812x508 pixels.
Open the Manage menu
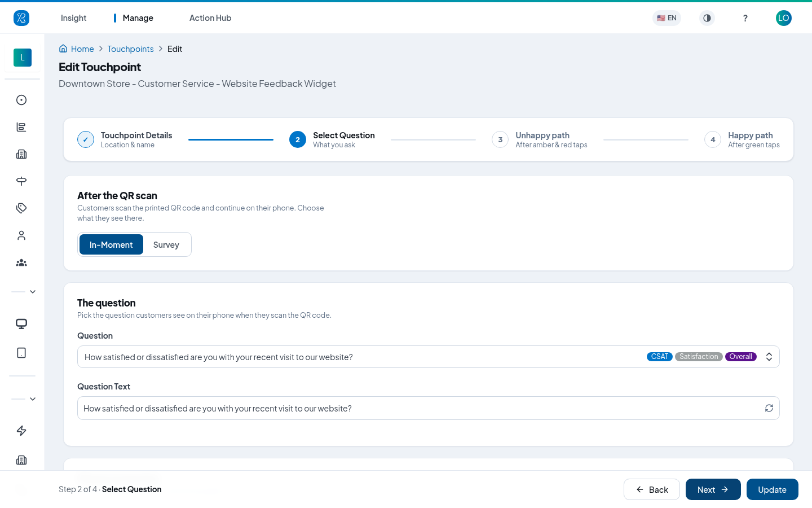coord(138,18)
